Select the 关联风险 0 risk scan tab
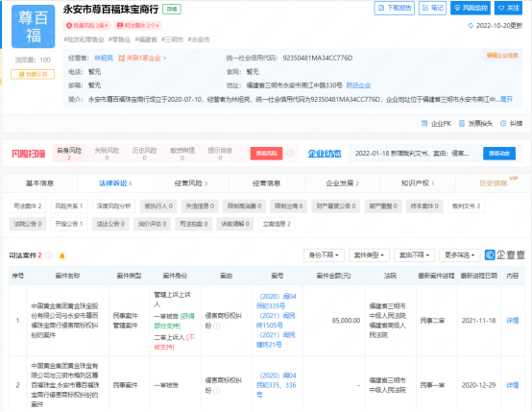Image resolution: width=532 pixels, height=412 pixels. point(107,154)
